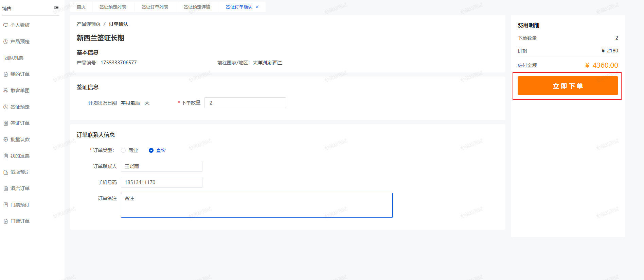Click the 酒店预定 building icon
The image size is (644, 280).
(6, 172)
